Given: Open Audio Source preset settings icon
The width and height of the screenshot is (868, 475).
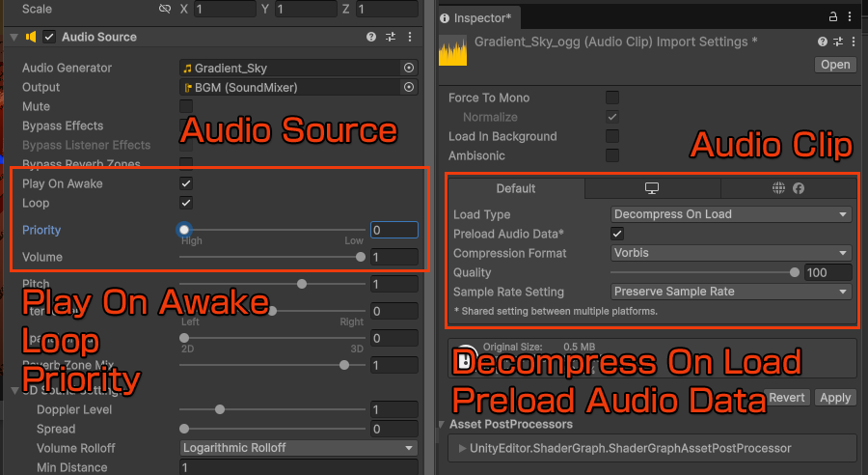Looking at the screenshot, I should click(x=391, y=37).
